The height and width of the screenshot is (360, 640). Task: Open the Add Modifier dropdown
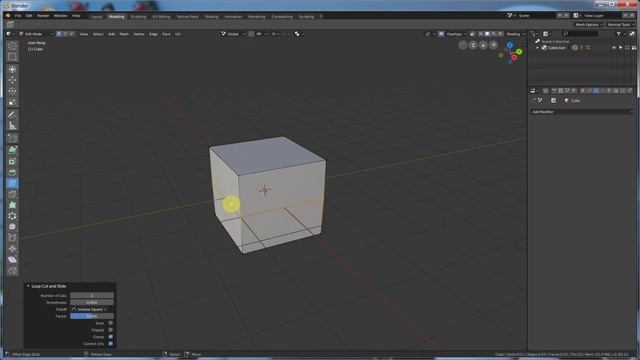581,111
